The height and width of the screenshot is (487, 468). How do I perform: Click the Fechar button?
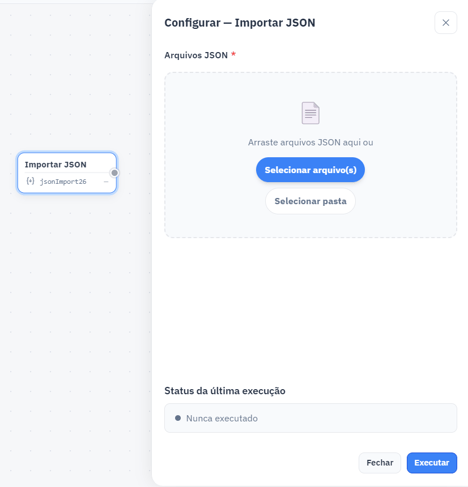(x=380, y=463)
